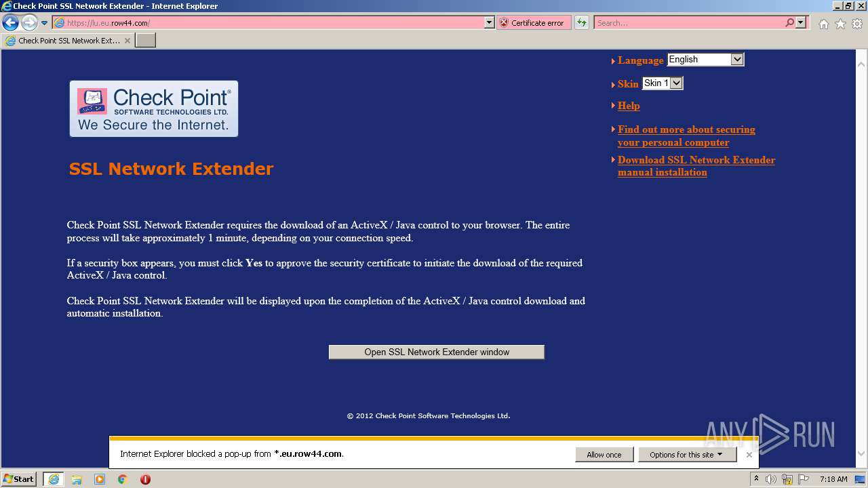Refresh the page using the green arrows icon
This screenshot has height=488, width=868.
[x=582, y=23]
